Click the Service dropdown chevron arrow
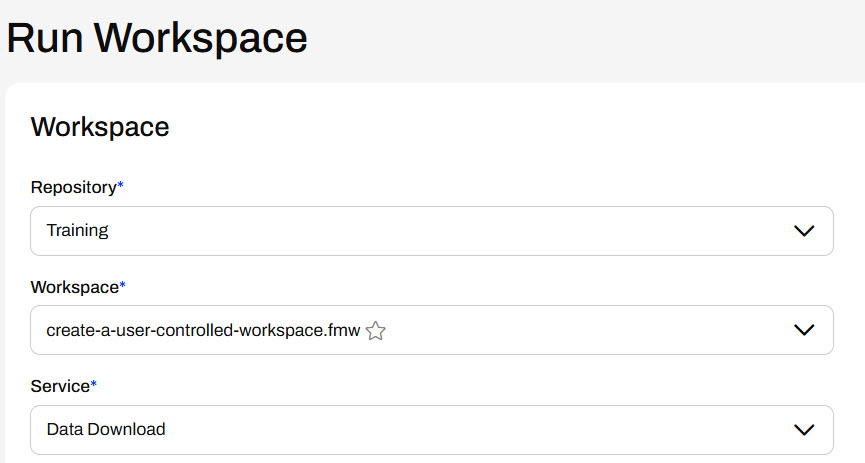This screenshot has width=865, height=463. [804, 430]
